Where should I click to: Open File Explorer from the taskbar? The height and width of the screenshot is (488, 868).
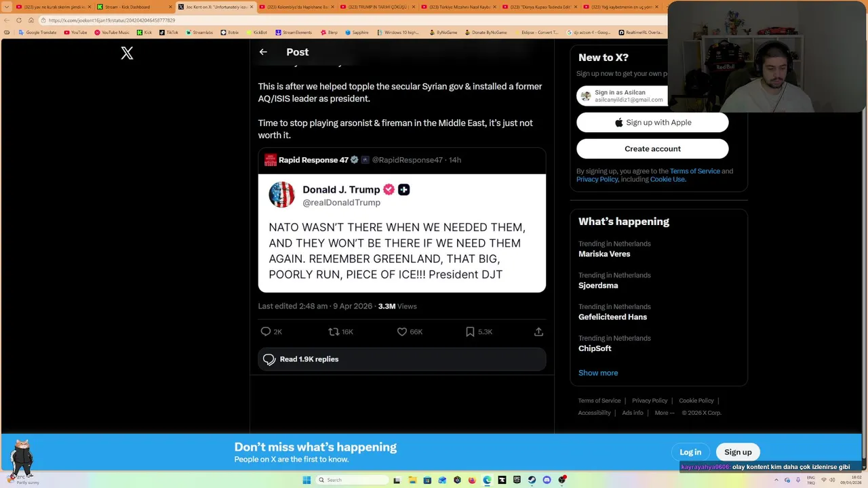click(x=412, y=480)
